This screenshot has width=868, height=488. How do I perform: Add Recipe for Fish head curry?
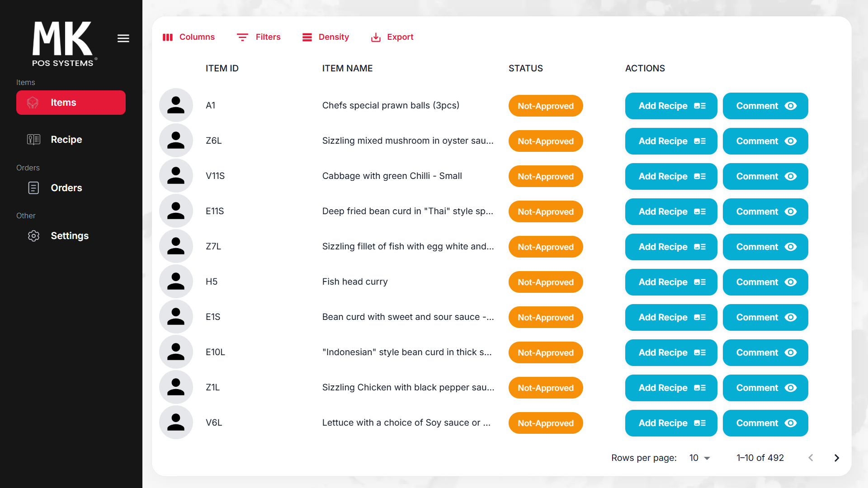tap(671, 282)
